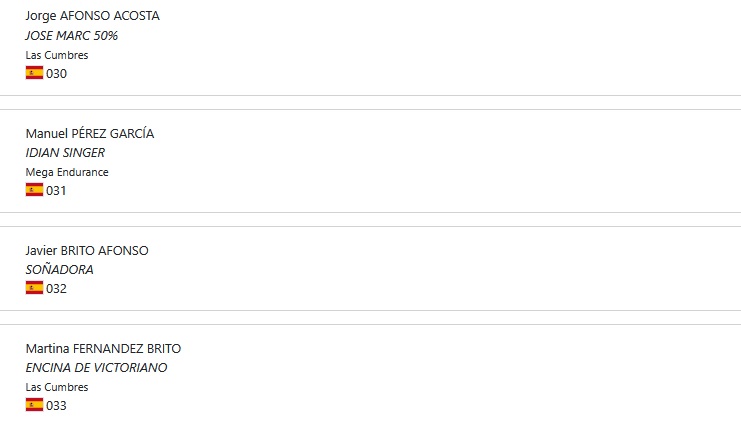
Task: Click bib number 030
Action: coord(56,74)
